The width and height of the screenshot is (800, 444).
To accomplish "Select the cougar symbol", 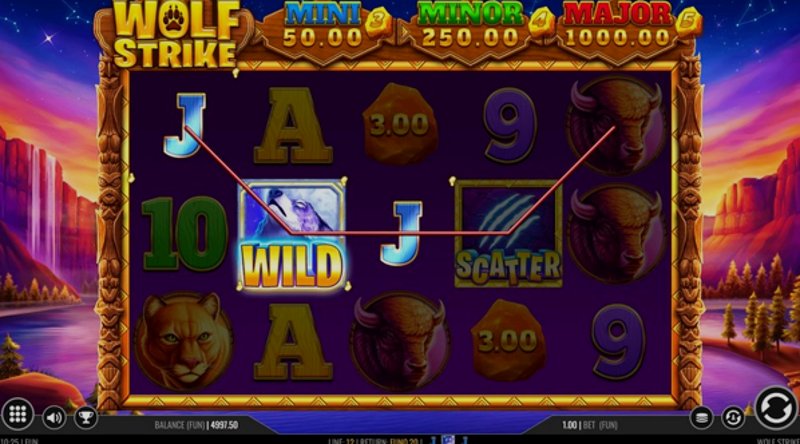I will (184, 341).
